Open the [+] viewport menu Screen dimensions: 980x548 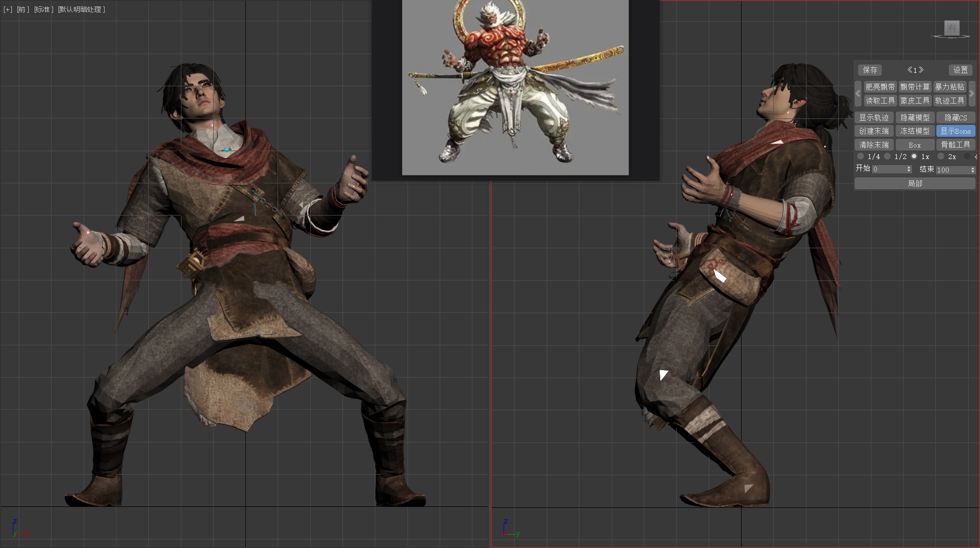[8, 9]
